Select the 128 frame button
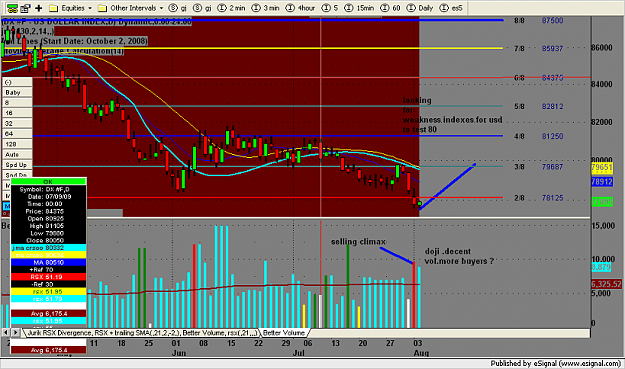This screenshot has height=369, width=625. coord(17,144)
